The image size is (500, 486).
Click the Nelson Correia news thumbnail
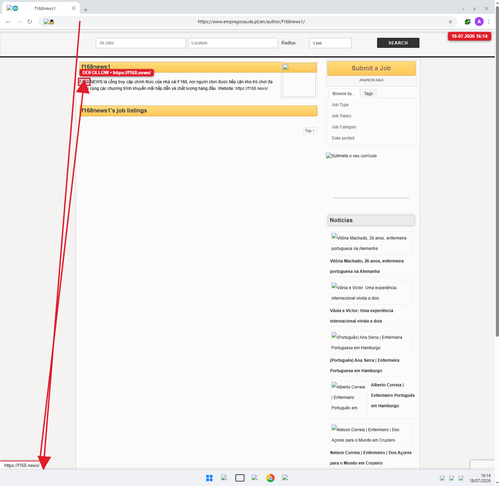(x=371, y=435)
